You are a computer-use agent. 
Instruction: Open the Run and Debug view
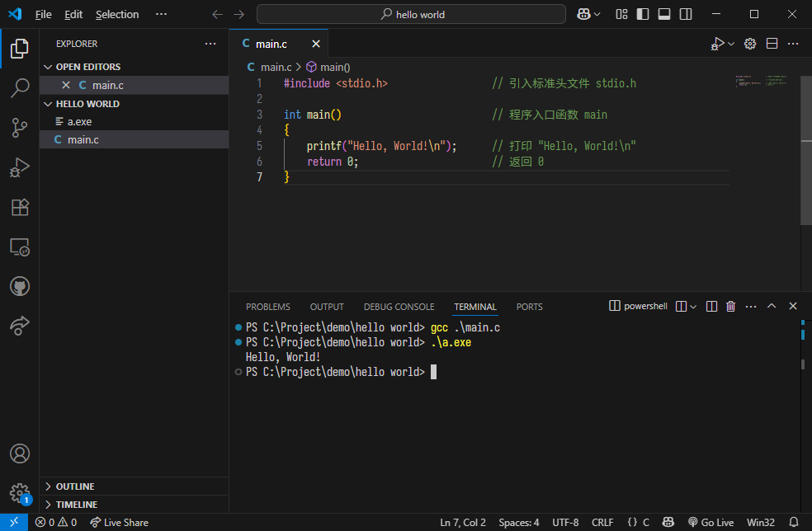coord(20,167)
